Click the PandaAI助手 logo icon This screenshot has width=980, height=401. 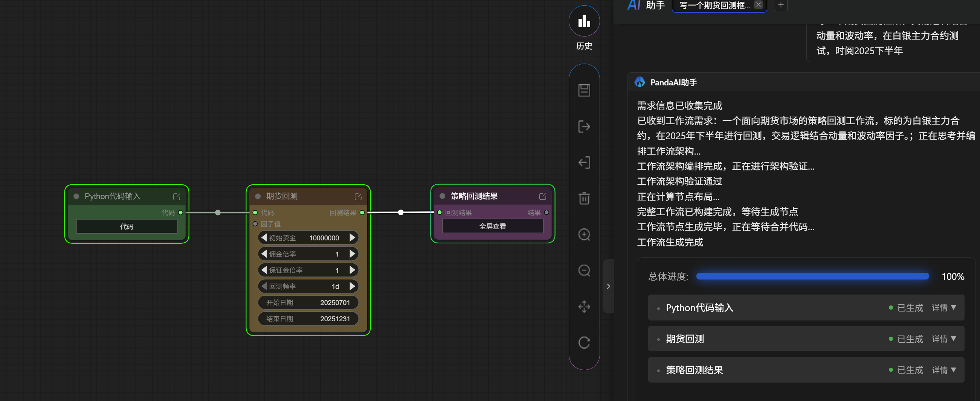640,82
